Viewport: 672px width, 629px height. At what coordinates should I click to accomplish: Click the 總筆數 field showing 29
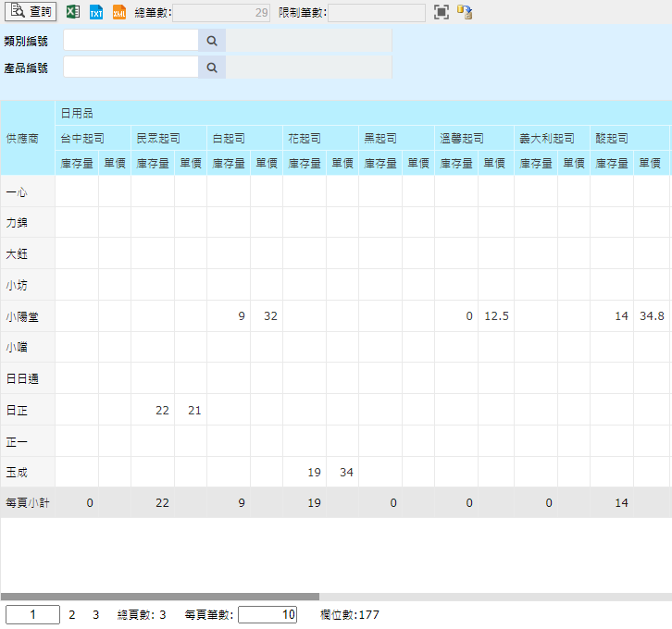tap(221, 13)
